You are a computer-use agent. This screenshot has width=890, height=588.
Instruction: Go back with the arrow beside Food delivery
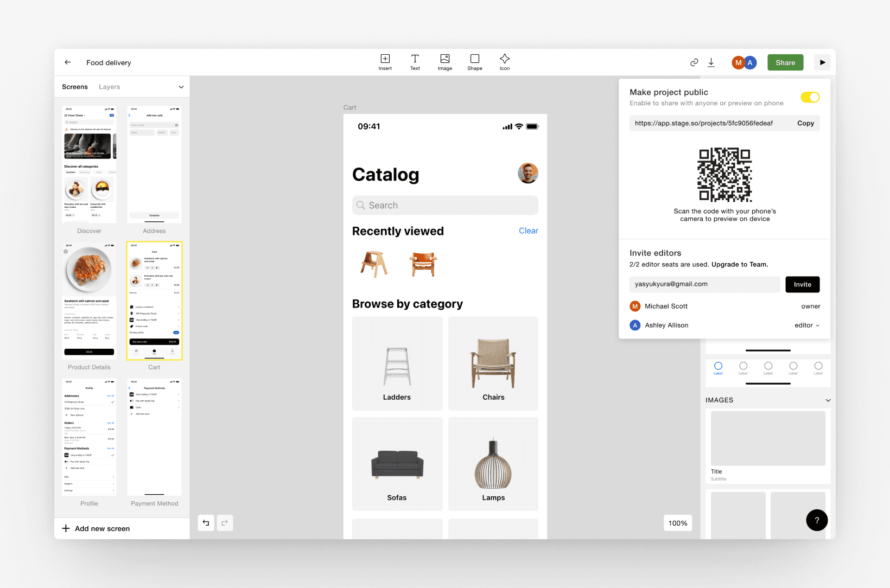68,62
